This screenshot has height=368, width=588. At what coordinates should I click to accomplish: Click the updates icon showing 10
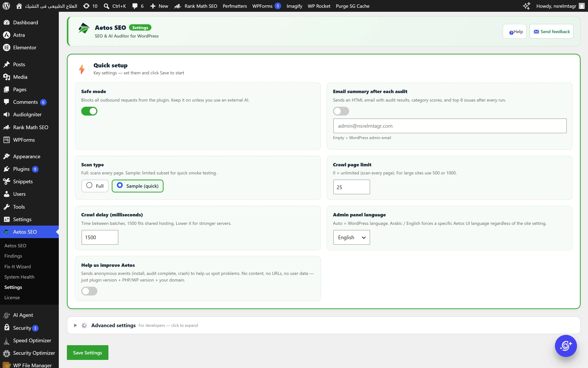click(x=86, y=6)
